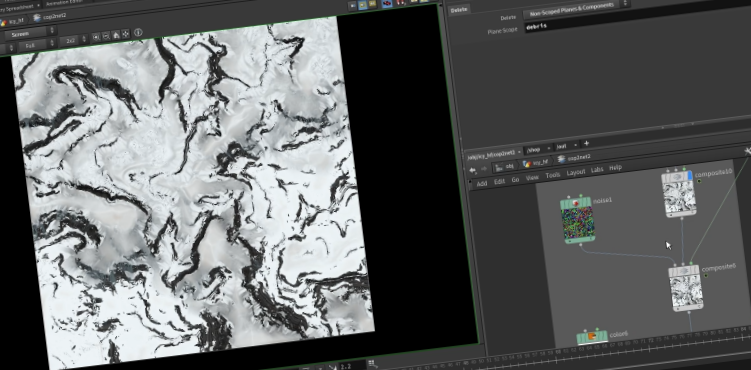Frame all icon in the compositor toolbar

coord(125,34)
